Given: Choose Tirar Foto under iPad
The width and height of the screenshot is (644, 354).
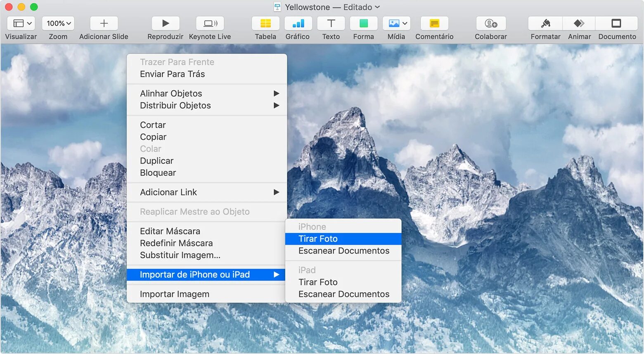Looking at the screenshot, I should (343, 282).
